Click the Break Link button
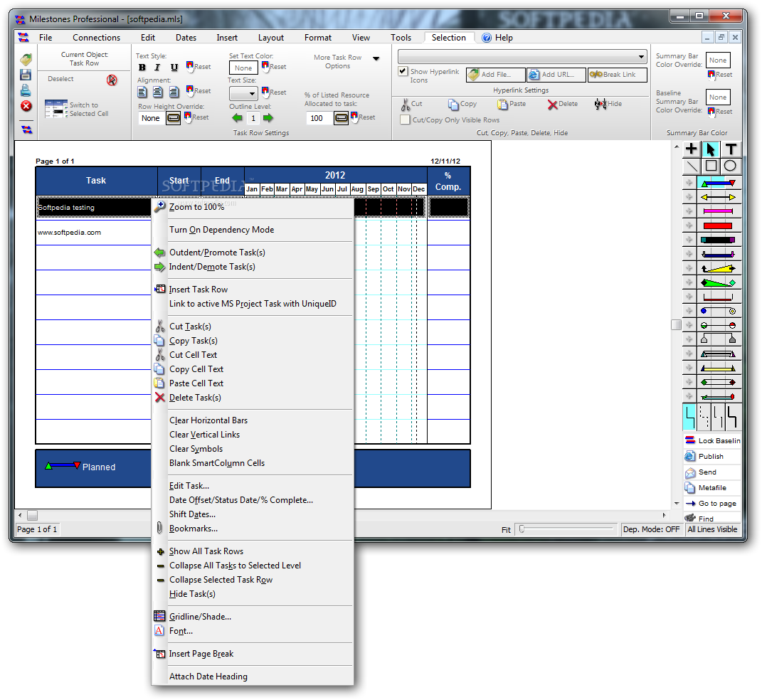This screenshot has width=762, height=700. coord(617,75)
